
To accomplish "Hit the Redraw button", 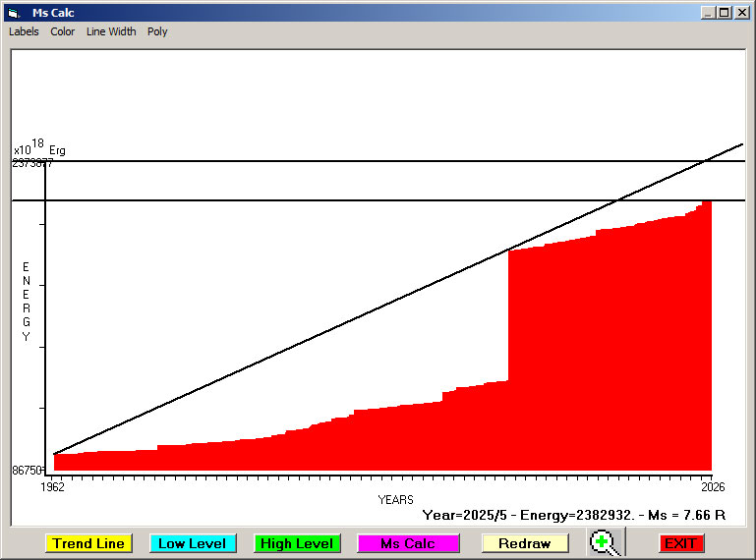I will (x=524, y=543).
